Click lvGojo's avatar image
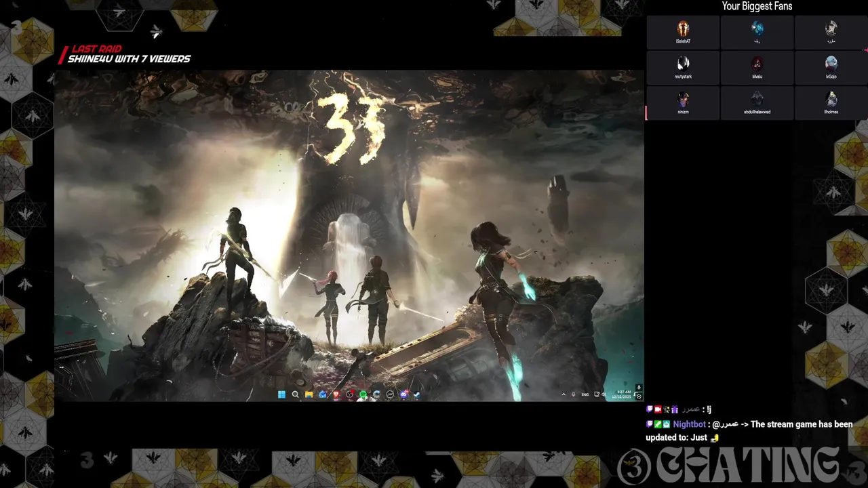This screenshot has width=868, height=488. (x=831, y=64)
